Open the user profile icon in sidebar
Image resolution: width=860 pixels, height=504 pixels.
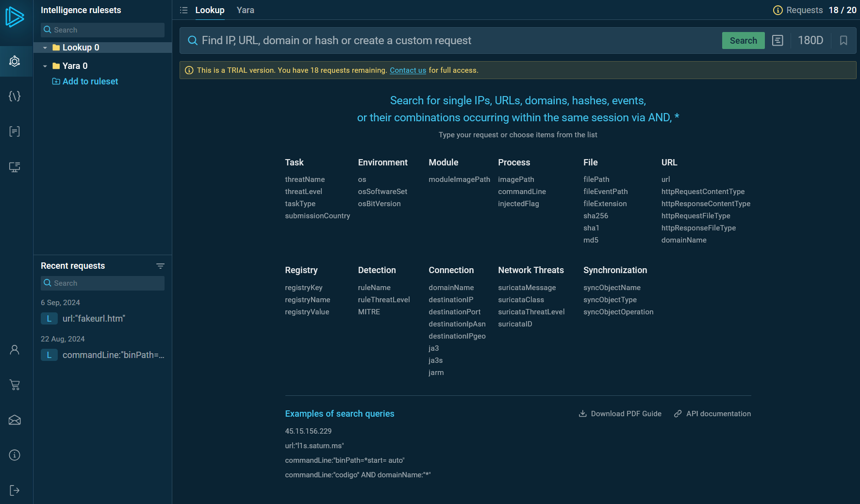[15, 350]
